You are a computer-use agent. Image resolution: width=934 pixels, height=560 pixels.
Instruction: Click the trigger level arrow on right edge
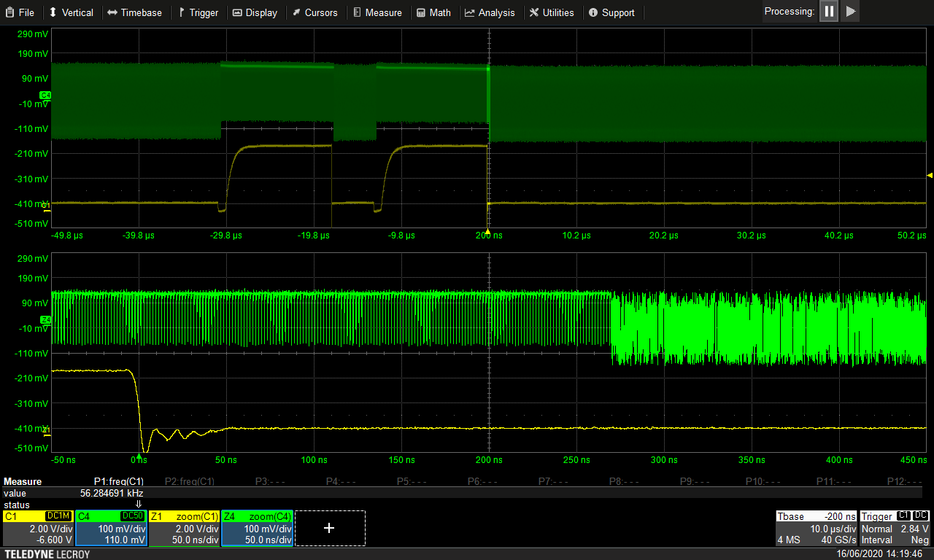click(x=929, y=175)
